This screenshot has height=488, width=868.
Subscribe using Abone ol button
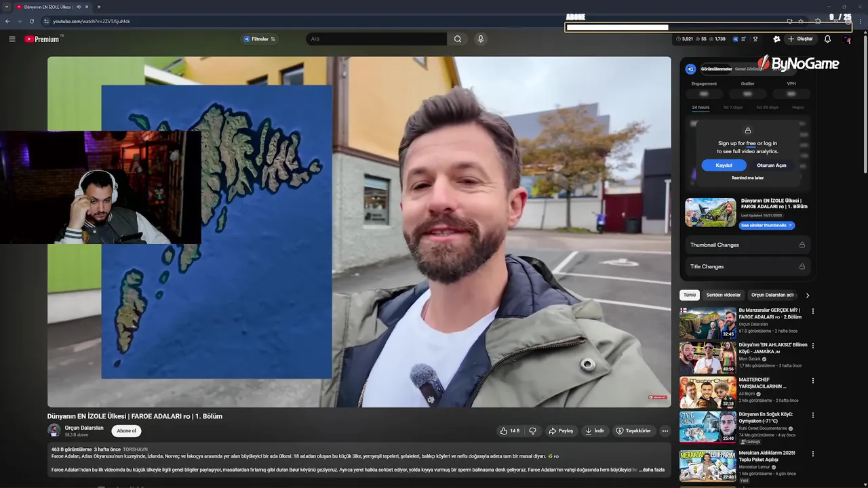pos(126,430)
